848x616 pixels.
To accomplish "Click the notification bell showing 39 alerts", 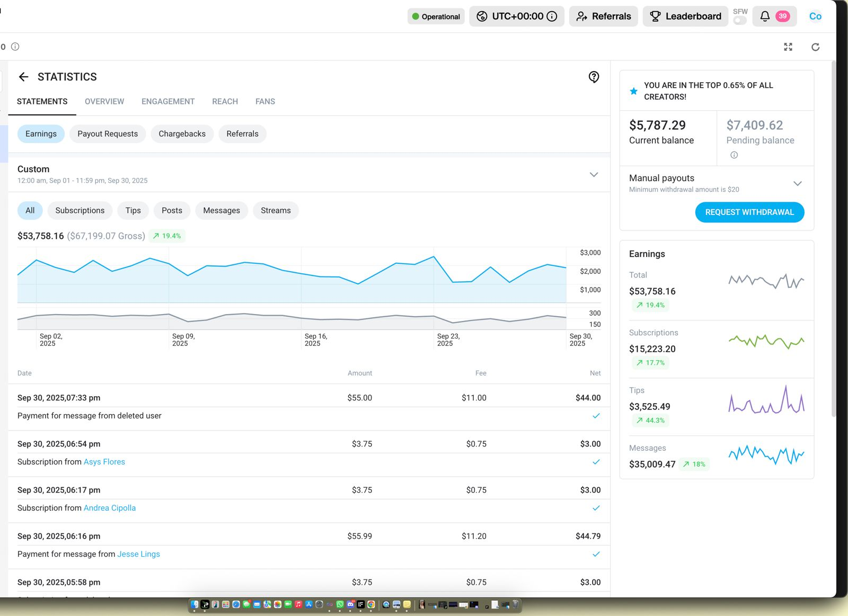I will 764,16.
